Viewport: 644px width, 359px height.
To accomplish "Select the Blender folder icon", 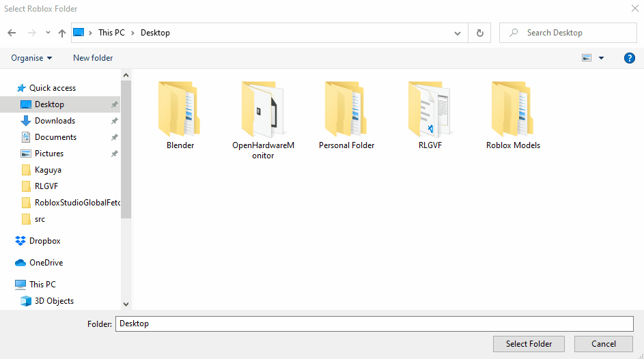I will 180,109.
